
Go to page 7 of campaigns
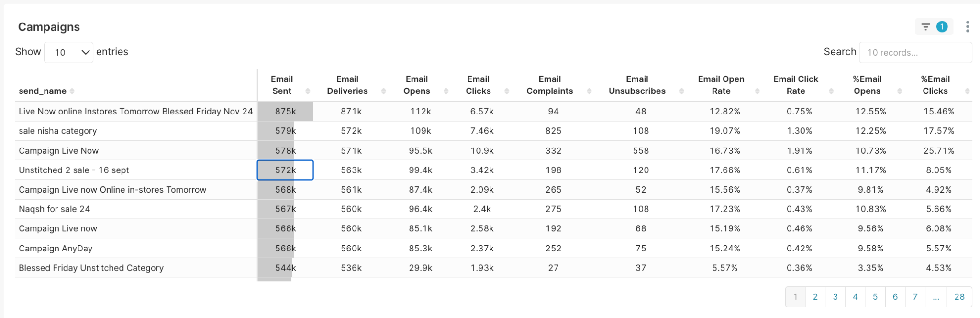tap(915, 297)
